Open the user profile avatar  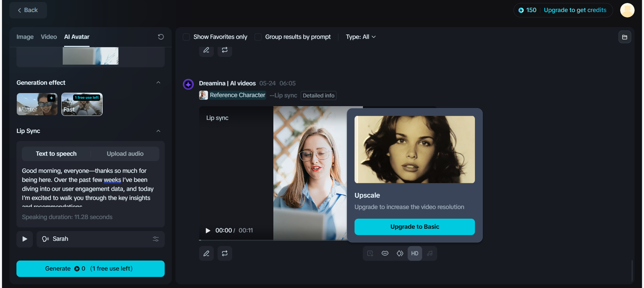(x=627, y=10)
